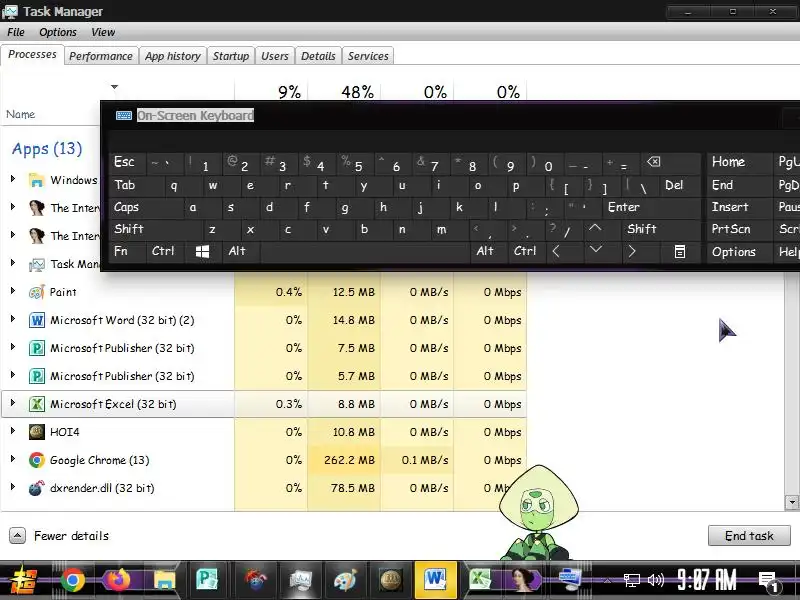Toggle left Ctrl key on On-Screen Keyboard
This screenshot has width=800, height=600.
(165, 251)
